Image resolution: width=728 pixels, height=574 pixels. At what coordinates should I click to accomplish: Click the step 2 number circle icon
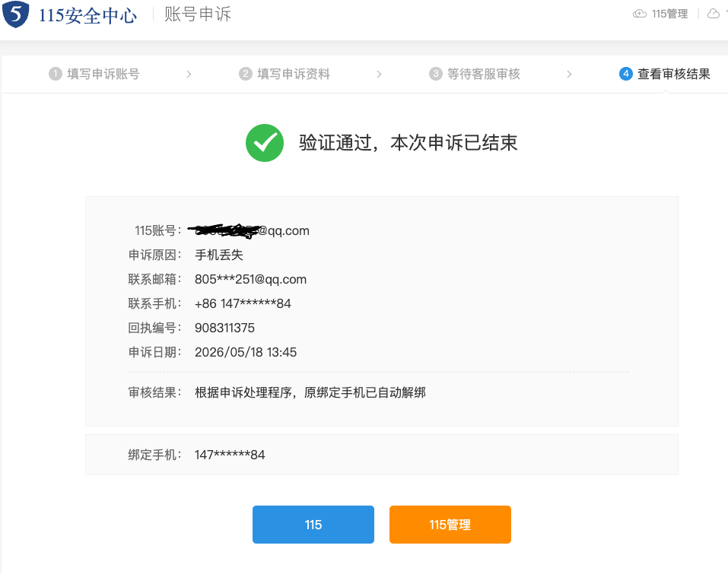click(246, 74)
